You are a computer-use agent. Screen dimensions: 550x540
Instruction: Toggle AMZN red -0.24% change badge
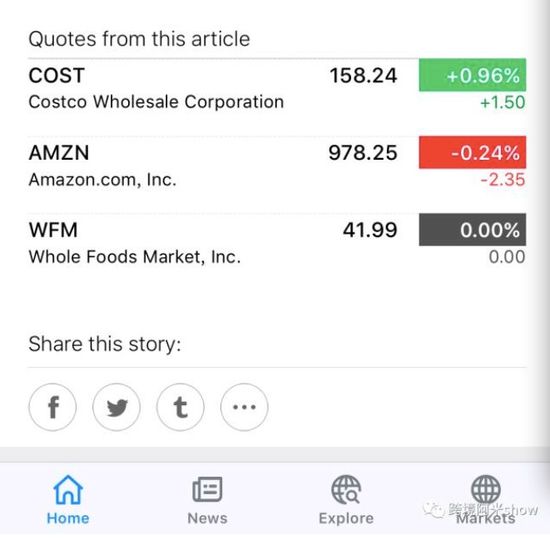pos(472,152)
